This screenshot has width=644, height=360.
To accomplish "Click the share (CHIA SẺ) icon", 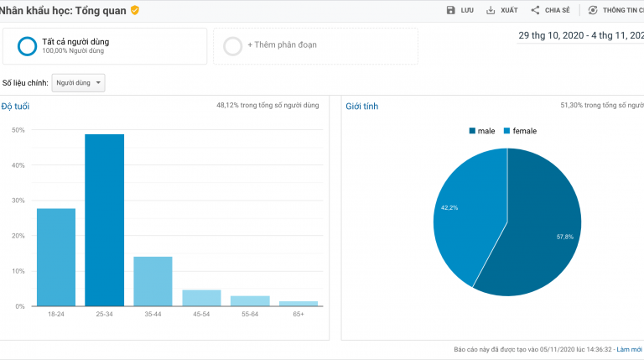I will tap(535, 10).
